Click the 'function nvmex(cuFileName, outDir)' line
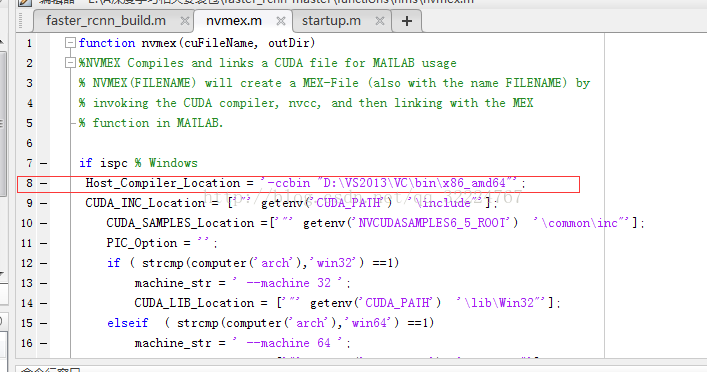Image resolution: width=707 pixels, height=372 pixels. (197, 43)
